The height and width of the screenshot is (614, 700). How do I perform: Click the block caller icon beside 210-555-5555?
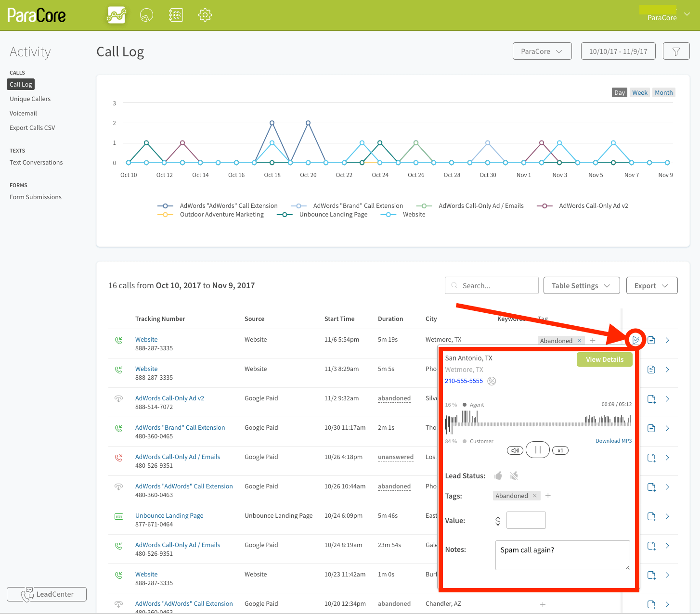[x=492, y=381]
